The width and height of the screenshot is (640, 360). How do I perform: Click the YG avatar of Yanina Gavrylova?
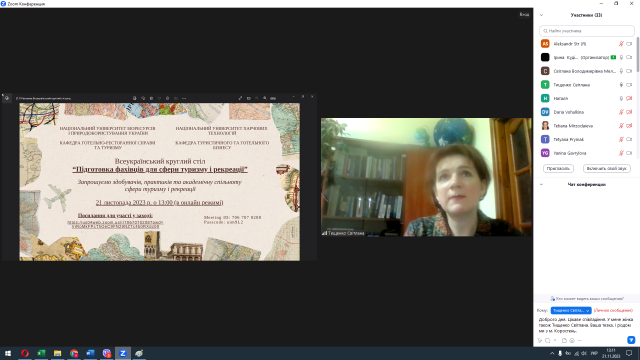pyautogui.click(x=545, y=153)
